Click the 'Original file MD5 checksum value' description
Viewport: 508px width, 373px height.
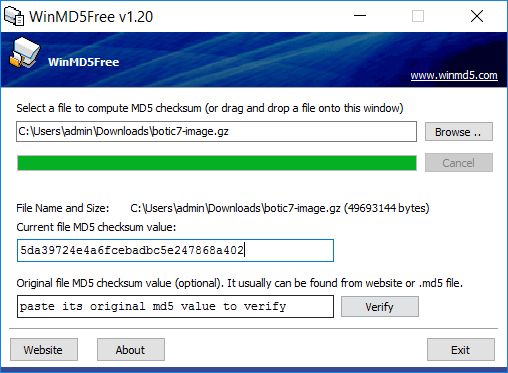[x=239, y=283]
